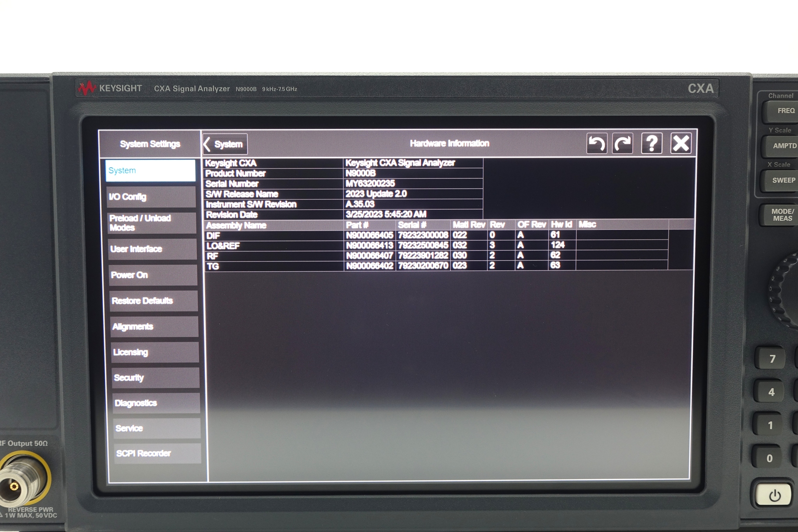Open the Diagnostics settings
This screenshot has width=798, height=532.
pos(157,403)
